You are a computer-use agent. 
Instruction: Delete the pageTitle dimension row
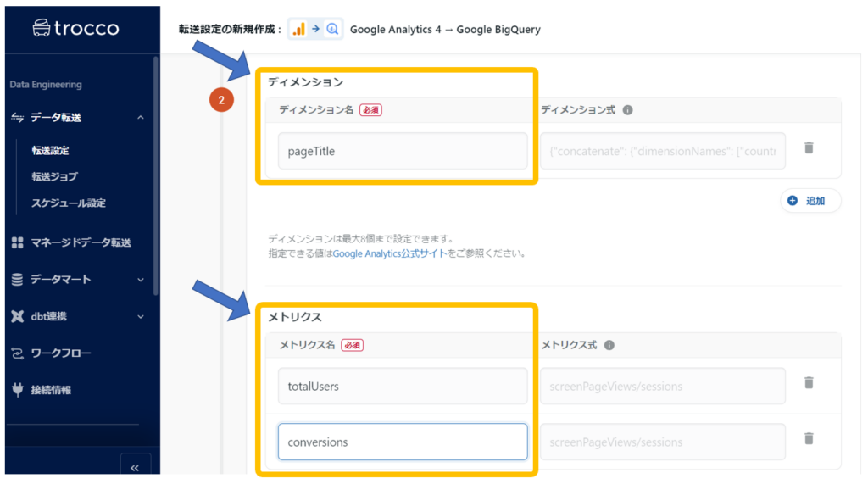809,147
